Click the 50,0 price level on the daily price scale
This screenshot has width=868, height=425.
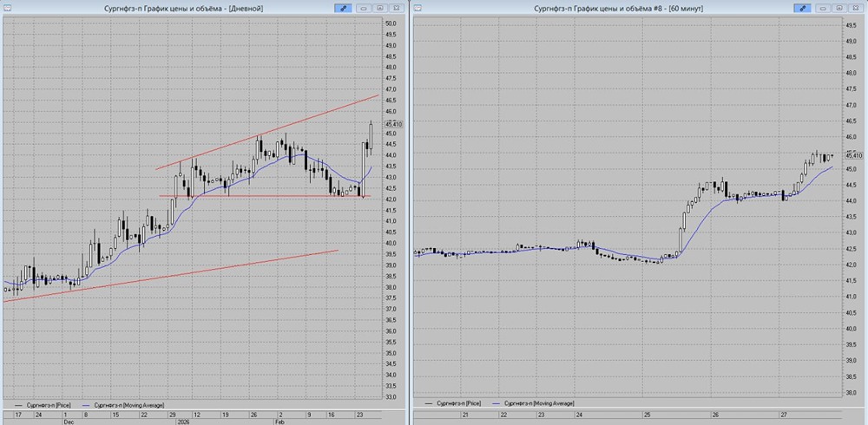pyautogui.click(x=391, y=23)
